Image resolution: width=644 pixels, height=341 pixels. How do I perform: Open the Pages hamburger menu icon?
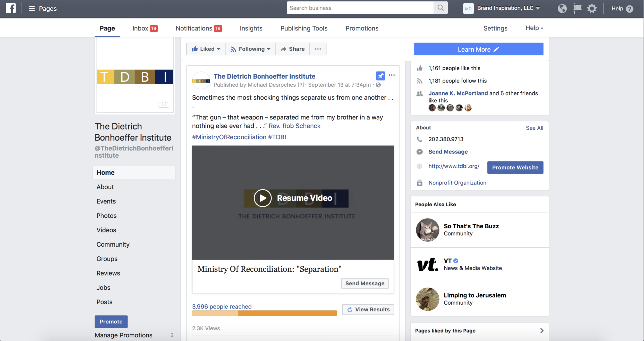pos(32,9)
